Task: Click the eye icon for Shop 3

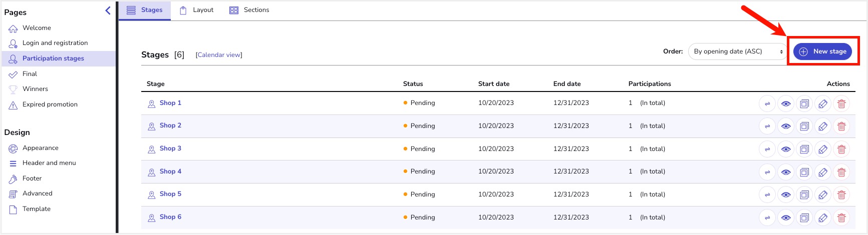Action: click(786, 149)
